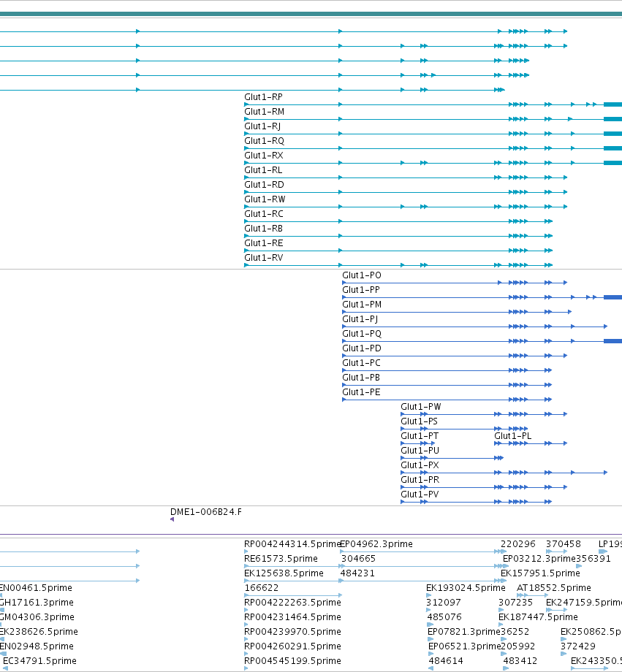Click the Glut1-PD protein label
Image resolution: width=622 pixels, height=672 pixels.
click(x=362, y=348)
